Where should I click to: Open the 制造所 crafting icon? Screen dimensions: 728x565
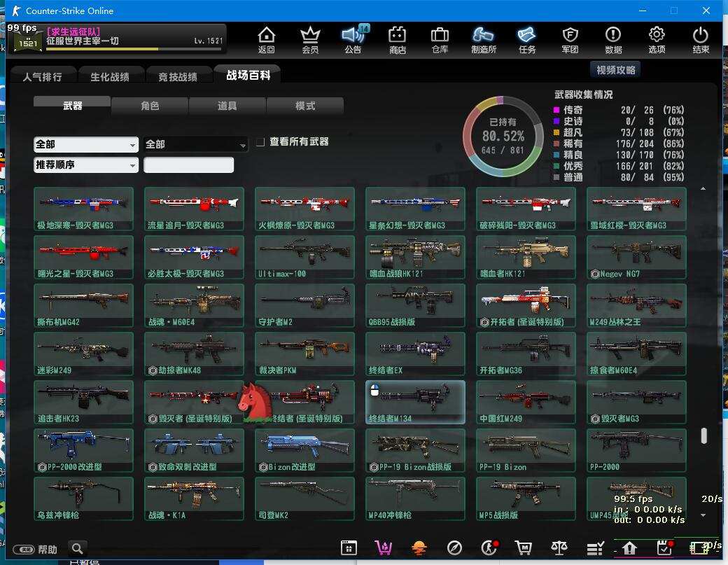[x=484, y=39]
